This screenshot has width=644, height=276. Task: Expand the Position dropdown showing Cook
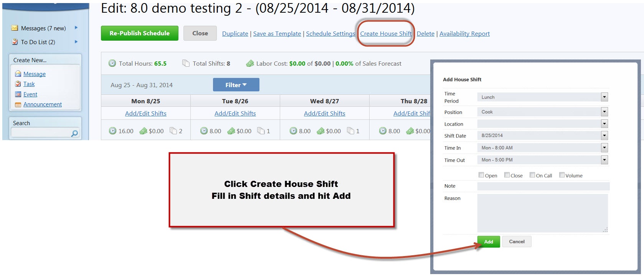604,112
